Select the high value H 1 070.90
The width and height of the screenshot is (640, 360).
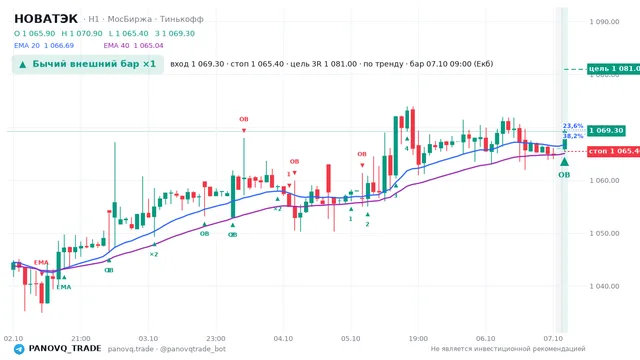(82, 33)
